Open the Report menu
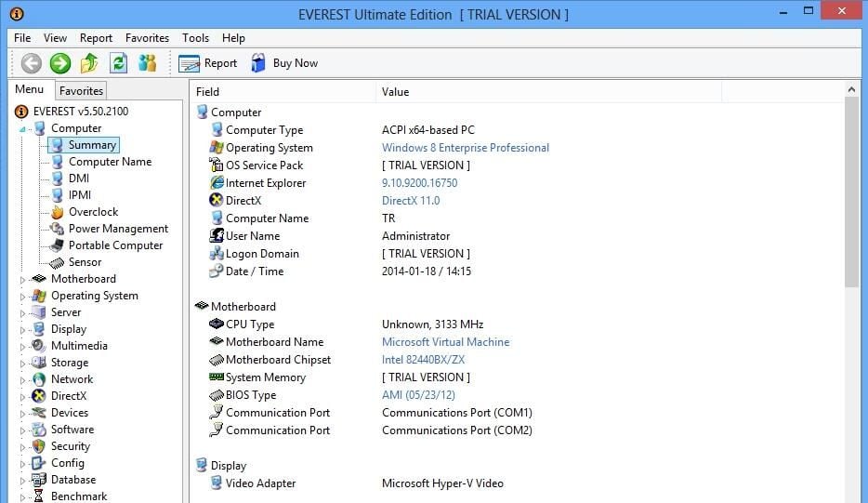 tap(96, 38)
